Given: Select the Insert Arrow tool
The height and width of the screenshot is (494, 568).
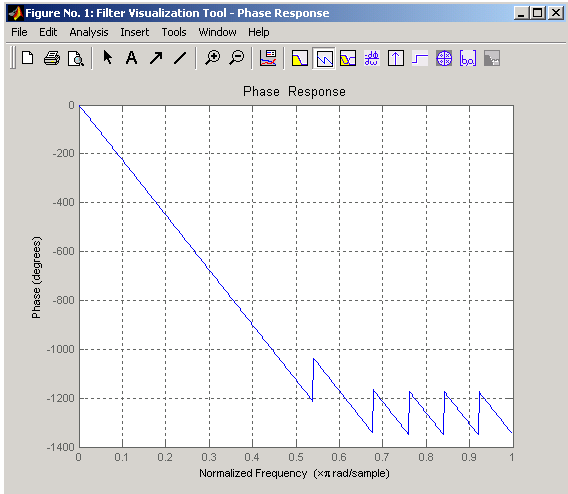Looking at the screenshot, I should (156, 58).
